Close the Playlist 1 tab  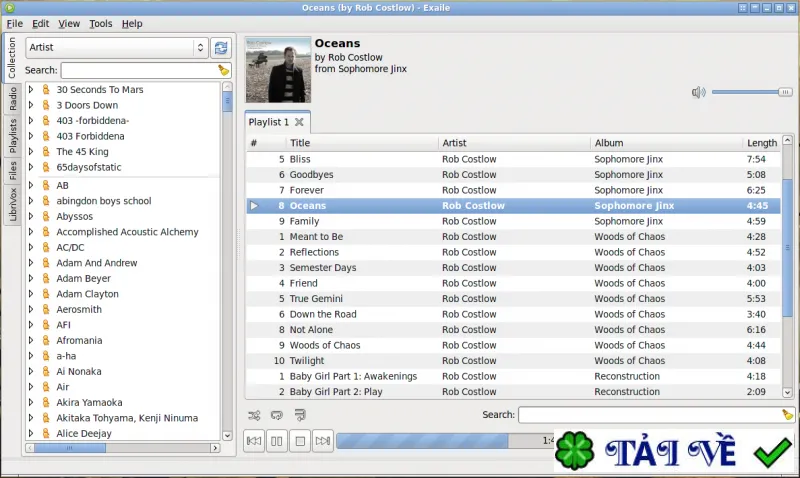[299, 122]
